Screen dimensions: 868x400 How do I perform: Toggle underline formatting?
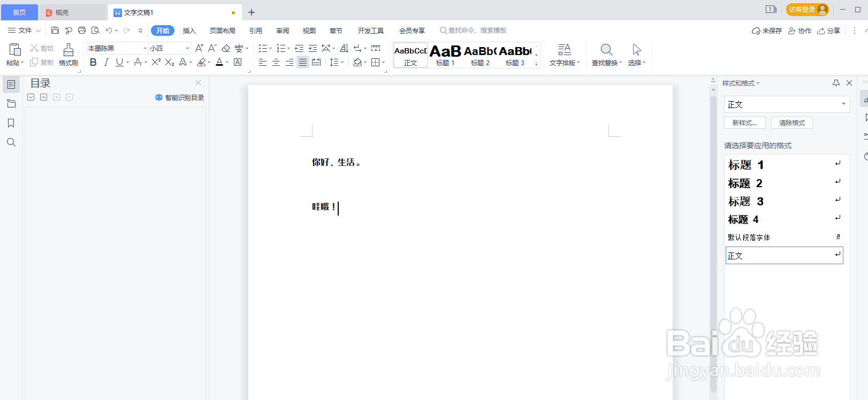pos(119,63)
